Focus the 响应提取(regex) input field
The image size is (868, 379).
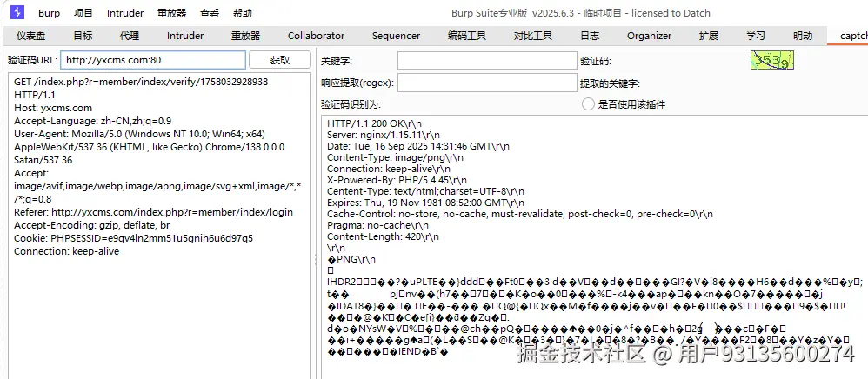(x=487, y=83)
